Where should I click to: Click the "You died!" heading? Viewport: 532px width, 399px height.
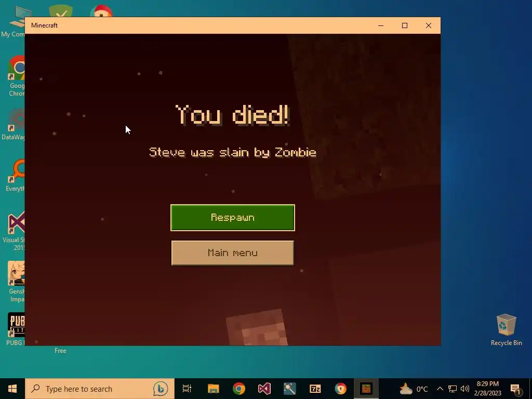pyautogui.click(x=232, y=115)
